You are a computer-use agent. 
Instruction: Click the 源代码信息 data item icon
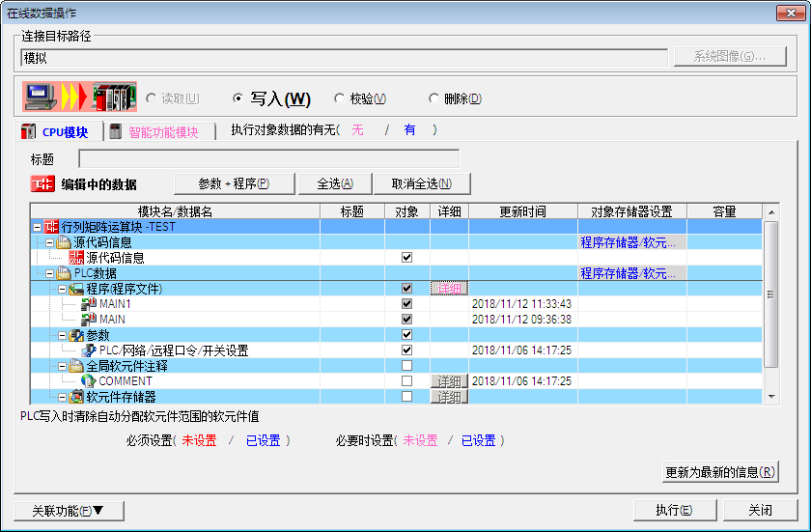point(76,258)
